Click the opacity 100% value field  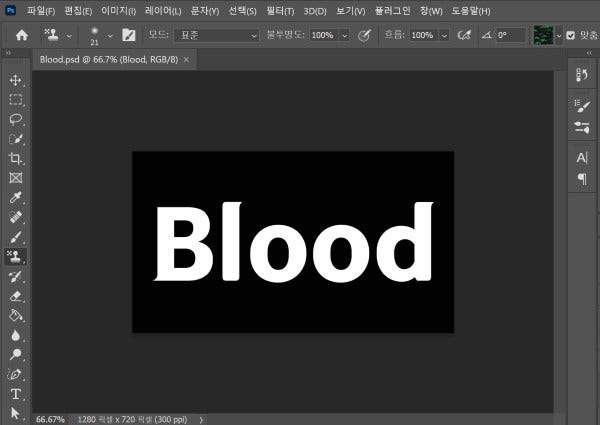[x=324, y=36]
